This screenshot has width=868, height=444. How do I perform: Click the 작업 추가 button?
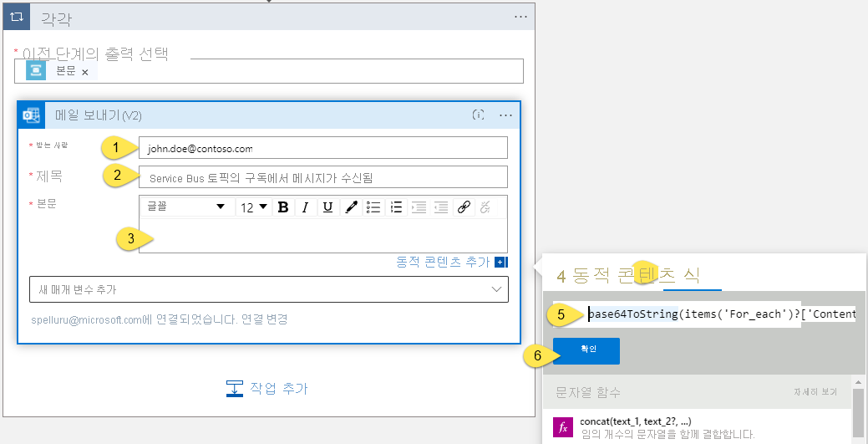[266, 389]
